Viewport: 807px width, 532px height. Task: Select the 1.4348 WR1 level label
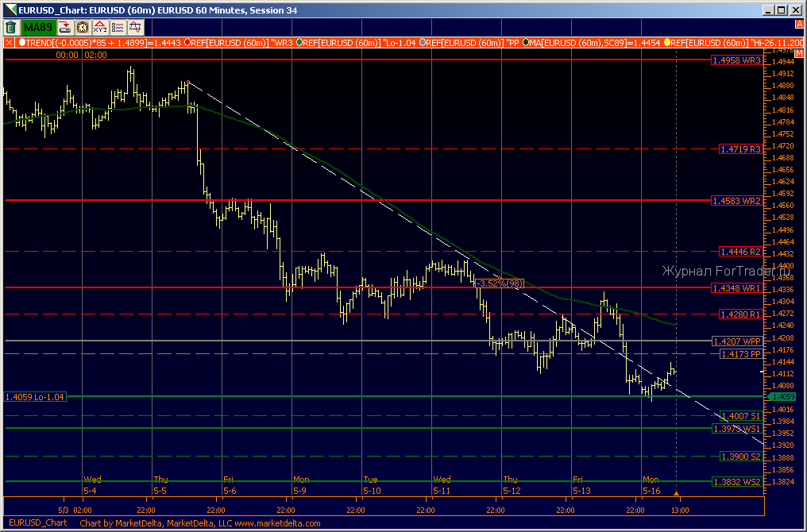736,288
